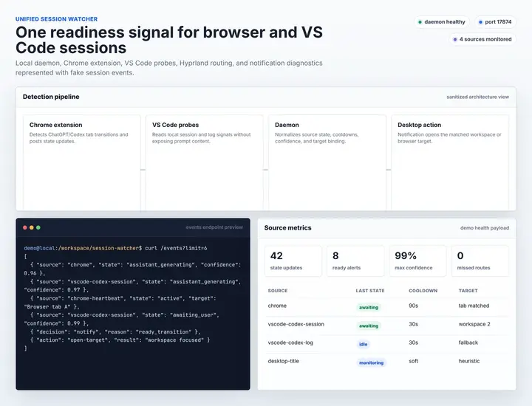Click the green terminal window dot
Image resolution: width=532 pixels, height=406 pixels.
[x=38, y=227]
